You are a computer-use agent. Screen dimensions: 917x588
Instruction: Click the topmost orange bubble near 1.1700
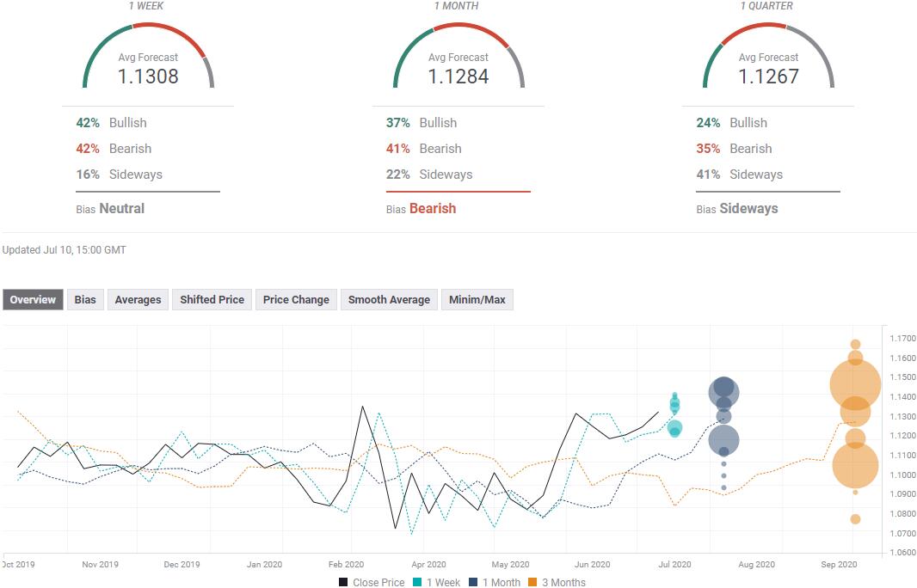pyautogui.click(x=855, y=345)
